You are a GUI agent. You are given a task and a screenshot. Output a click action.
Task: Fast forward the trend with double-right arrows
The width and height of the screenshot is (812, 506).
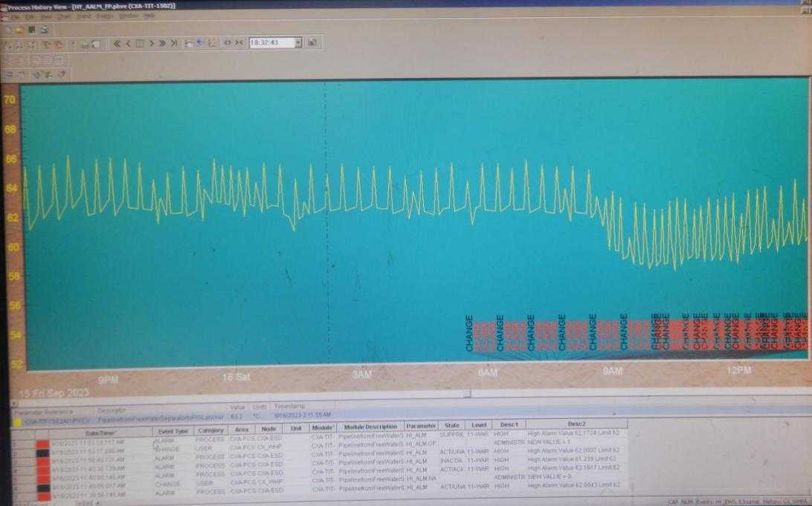tap(162, 43)
